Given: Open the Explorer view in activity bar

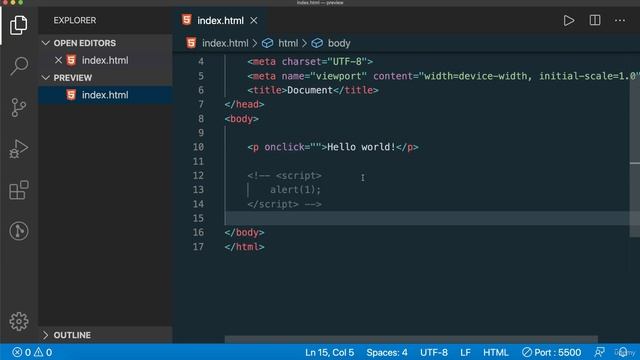Looking at the screenshot, I should point(19,25).
